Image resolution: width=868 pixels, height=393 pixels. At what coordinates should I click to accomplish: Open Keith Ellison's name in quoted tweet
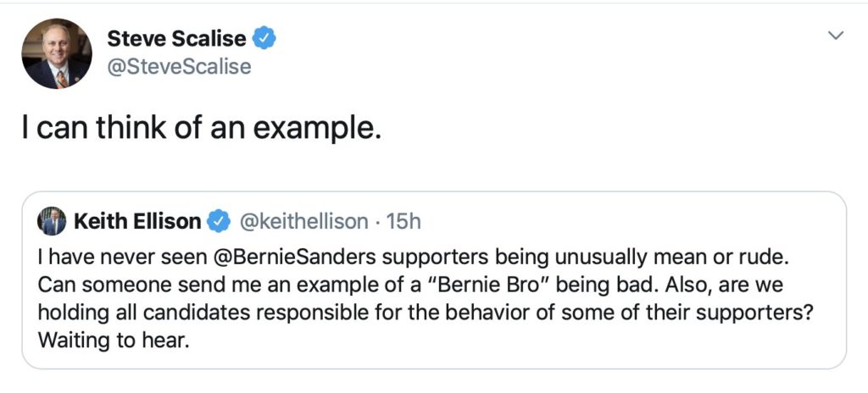(137, 222)
